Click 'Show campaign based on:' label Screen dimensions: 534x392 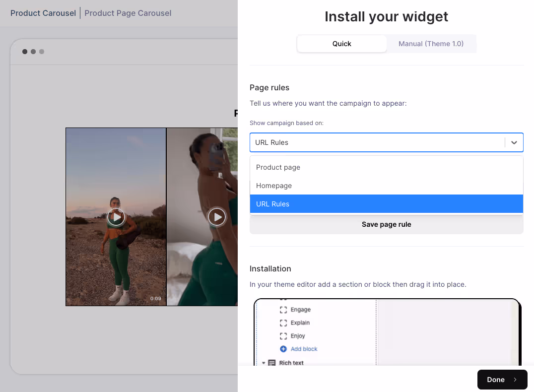286,123
